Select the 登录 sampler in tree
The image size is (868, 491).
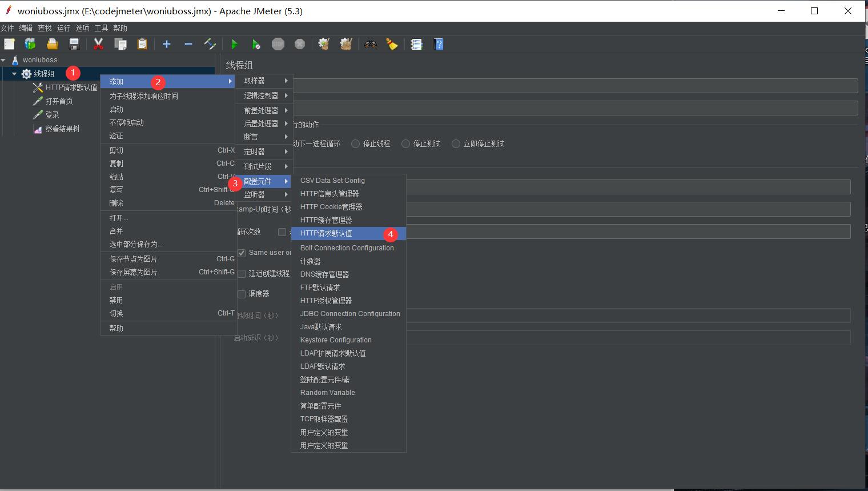click(52, 115)
